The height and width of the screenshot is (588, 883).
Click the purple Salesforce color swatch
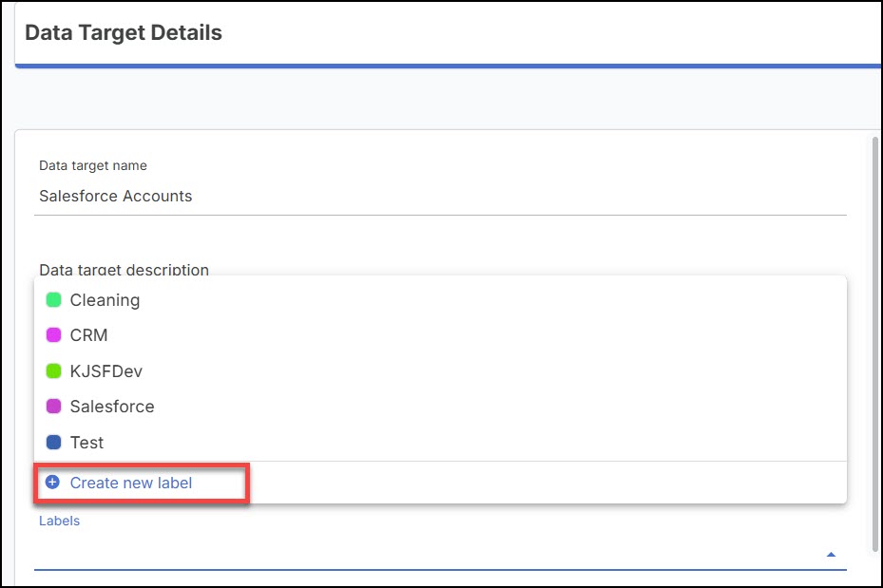53,407
